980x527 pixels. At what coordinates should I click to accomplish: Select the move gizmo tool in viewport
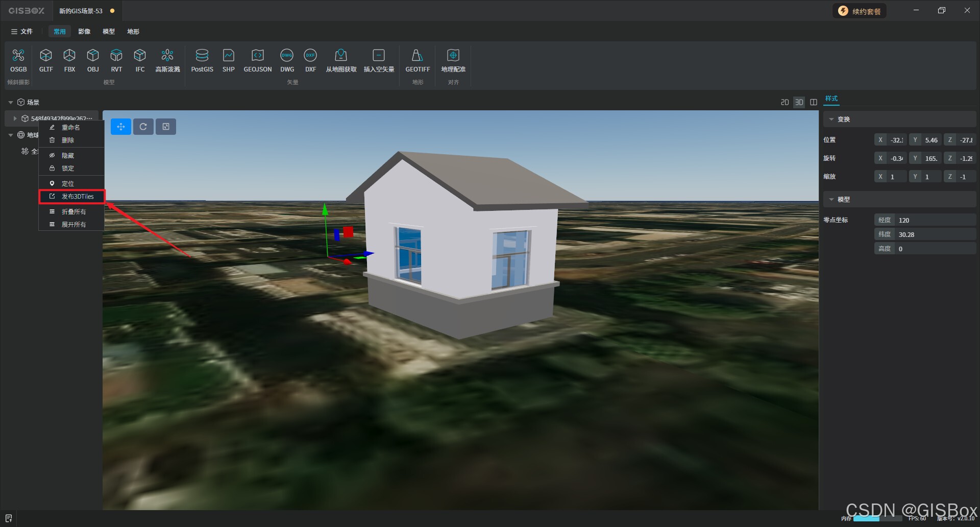click(x=121, y=127)
